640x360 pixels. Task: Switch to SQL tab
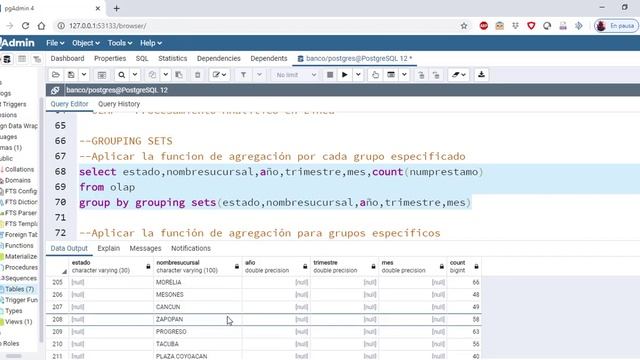tap(142, 58)
